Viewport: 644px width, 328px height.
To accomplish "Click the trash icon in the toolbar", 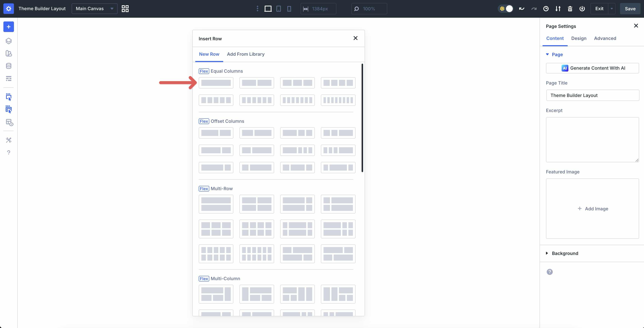I will tap(570, 8).
